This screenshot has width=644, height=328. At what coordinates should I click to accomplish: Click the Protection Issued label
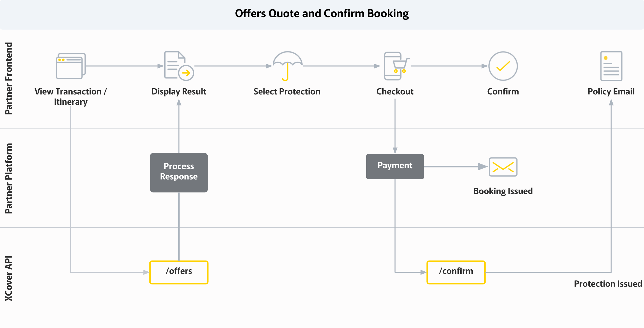[608, 284]
